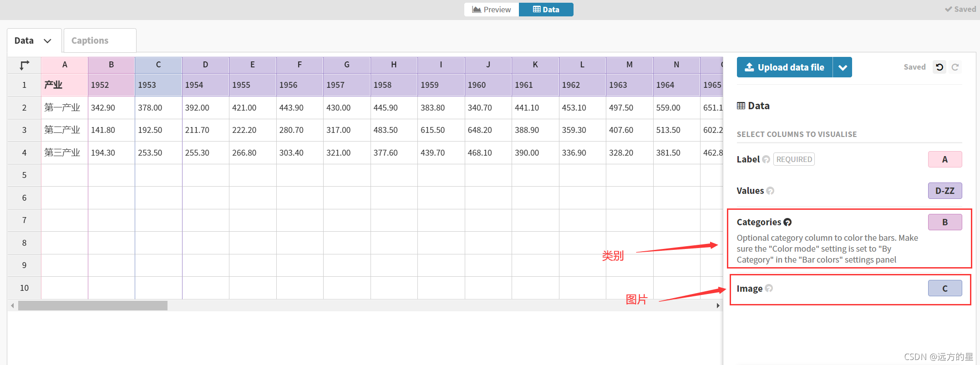Screen dimensions: 980x365
Task: Click cell with value 381.50
Action: [x=677, y=153]
